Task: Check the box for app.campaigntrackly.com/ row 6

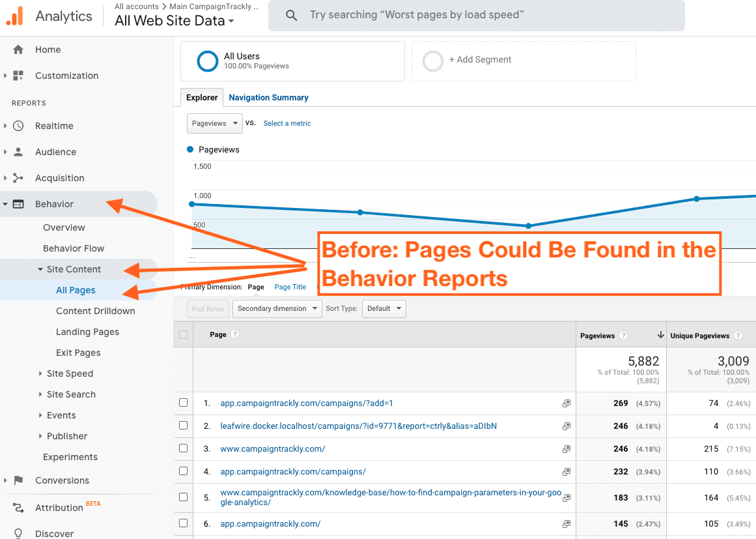Action: (183, 523)
